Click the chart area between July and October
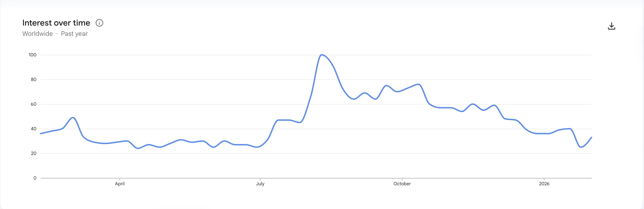Image resolution: width=644 pixels, height=209 pixels. (330, 112)
